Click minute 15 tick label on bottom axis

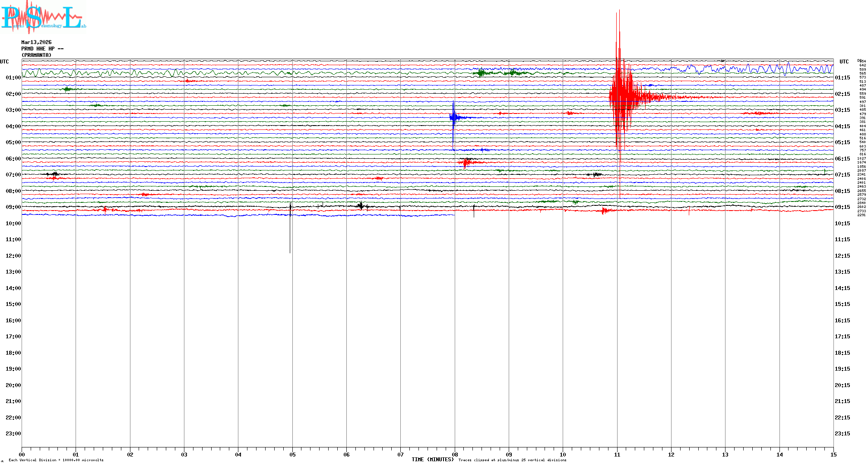[x=833, y=454]
